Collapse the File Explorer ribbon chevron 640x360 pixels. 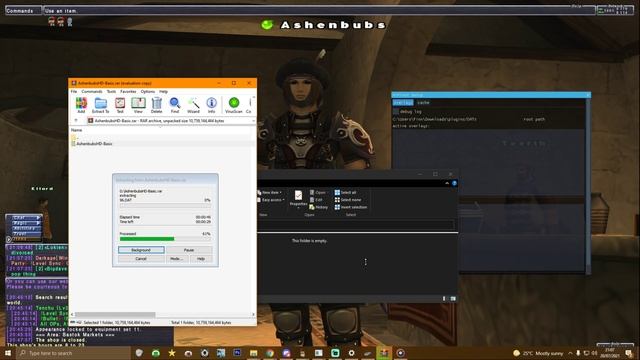pos(447,183)
